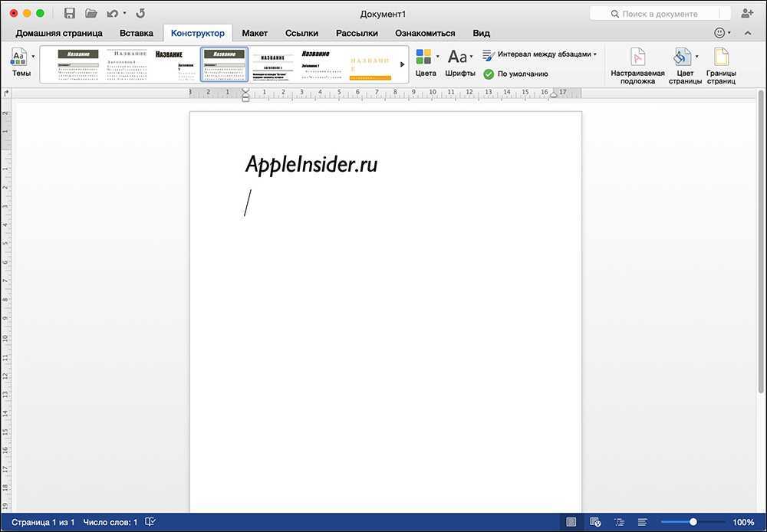Image resolution: width=767 pixels, height=532 pixels.
Task: Click the Save document icon
Action: (70, 14)
